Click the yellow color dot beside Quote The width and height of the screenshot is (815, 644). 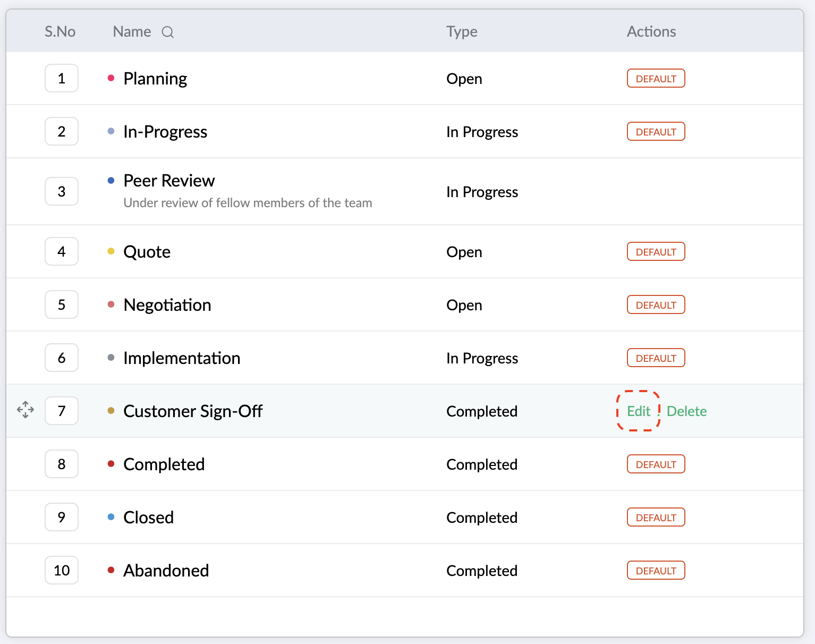pos(111,251)
